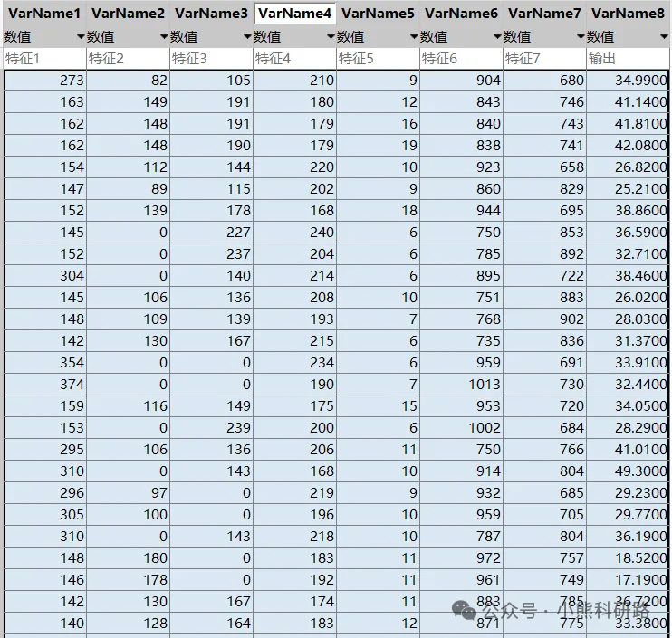Click the 输出 header cell

tap(628, 58)
